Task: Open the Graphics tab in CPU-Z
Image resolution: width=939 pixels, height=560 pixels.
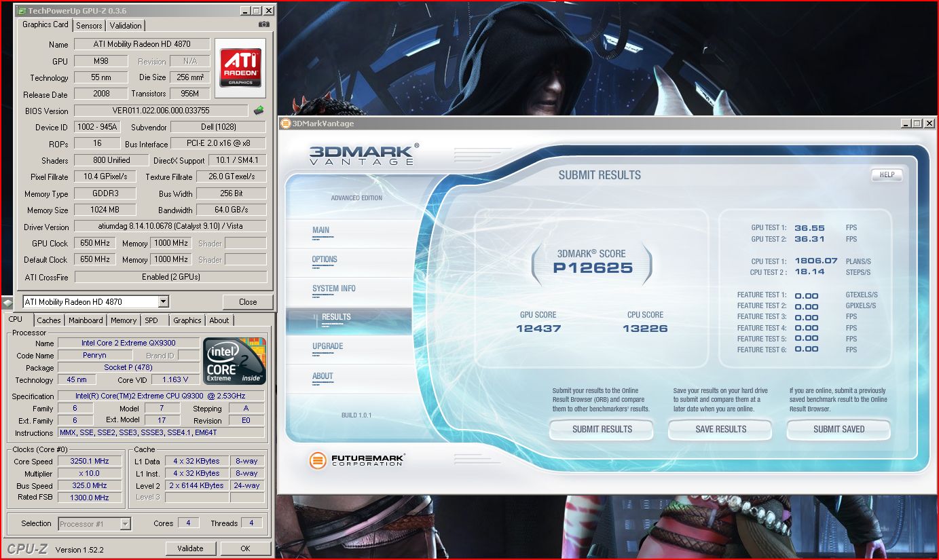Action: click(187, 320)
